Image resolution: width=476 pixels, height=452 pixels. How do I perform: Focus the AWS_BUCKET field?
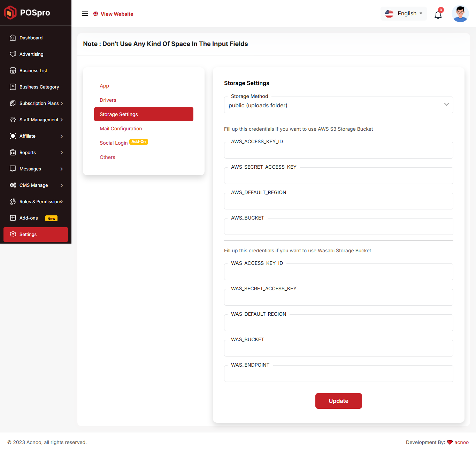click(x=338, y=227)
